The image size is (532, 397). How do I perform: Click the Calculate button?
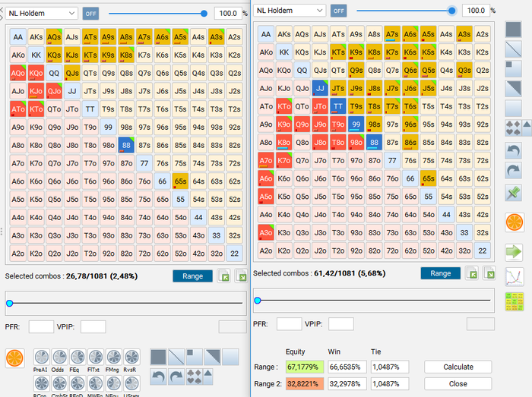click(x=458, y=367)
